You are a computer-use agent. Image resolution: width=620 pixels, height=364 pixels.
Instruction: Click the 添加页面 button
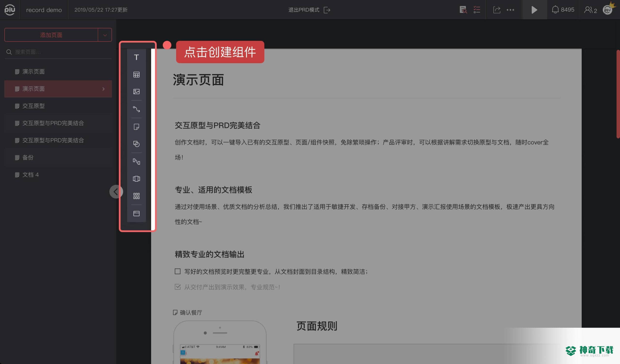coord(51,35)
